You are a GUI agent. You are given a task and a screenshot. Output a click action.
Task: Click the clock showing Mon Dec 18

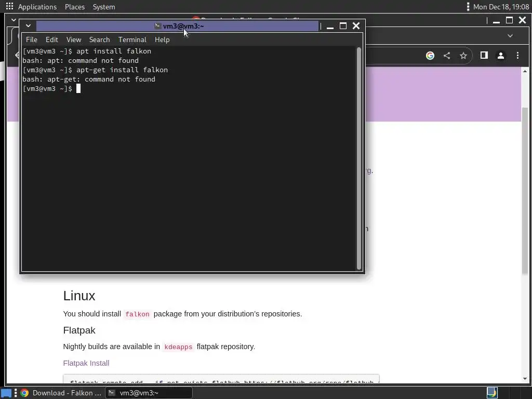(x=501, y=7)
